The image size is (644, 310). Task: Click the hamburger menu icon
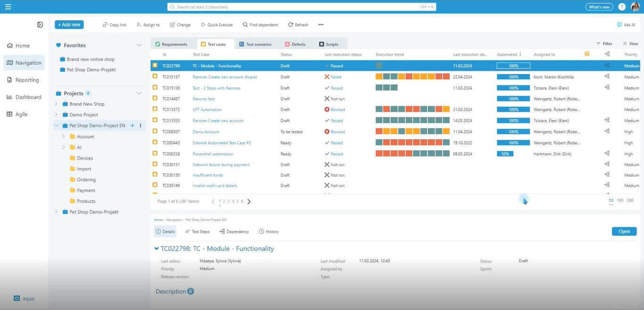click(8, 7)
